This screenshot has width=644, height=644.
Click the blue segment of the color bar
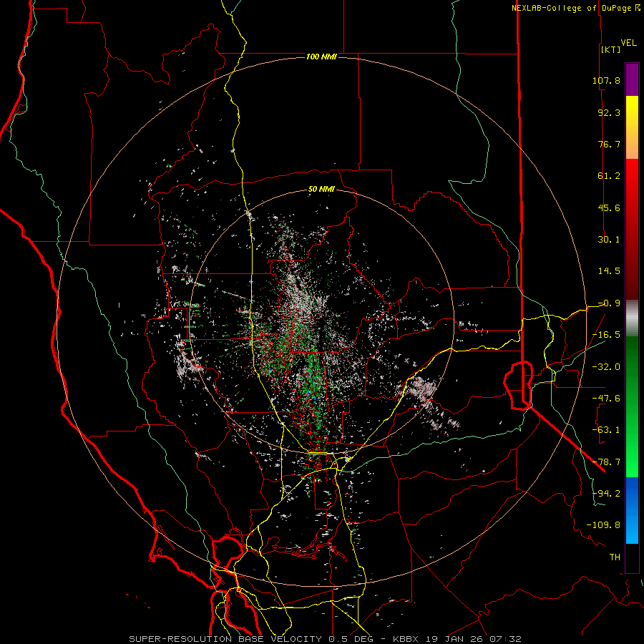[632, 510]
